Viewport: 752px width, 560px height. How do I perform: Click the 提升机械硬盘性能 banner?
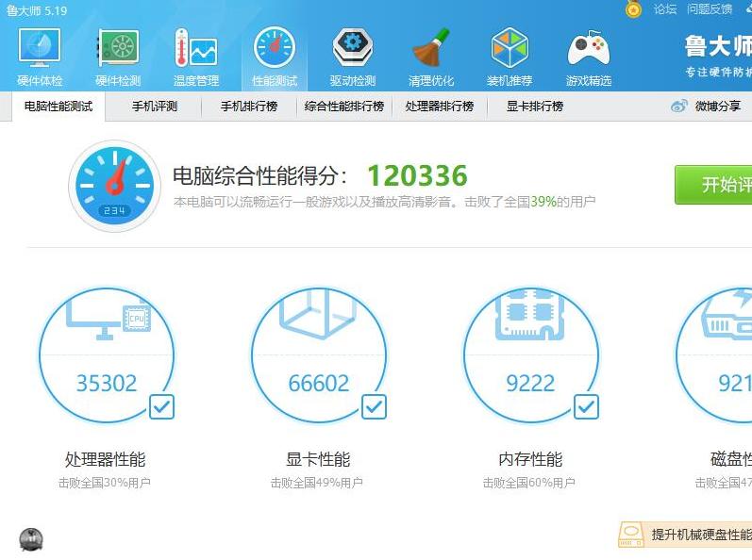coord(685,535)
